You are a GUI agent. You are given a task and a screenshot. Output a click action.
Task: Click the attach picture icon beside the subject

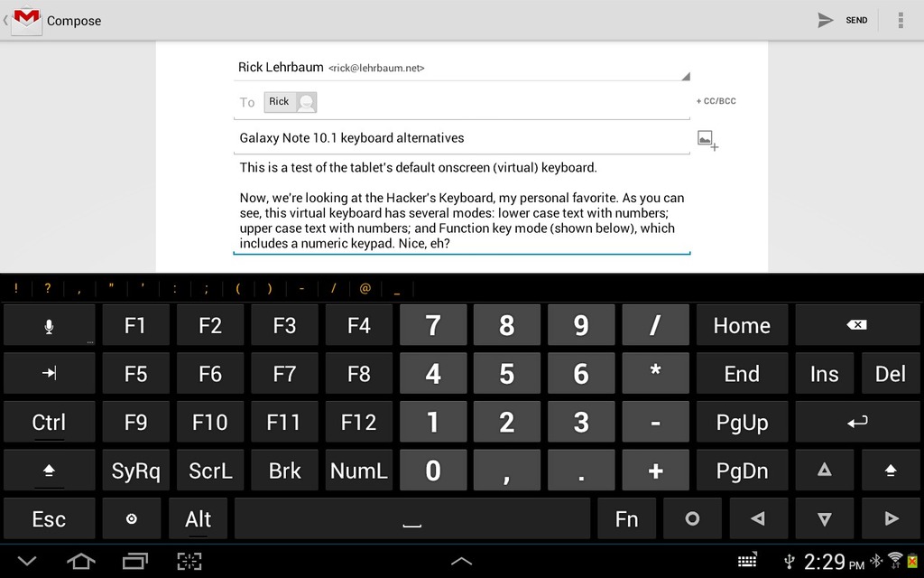[707, 140]
